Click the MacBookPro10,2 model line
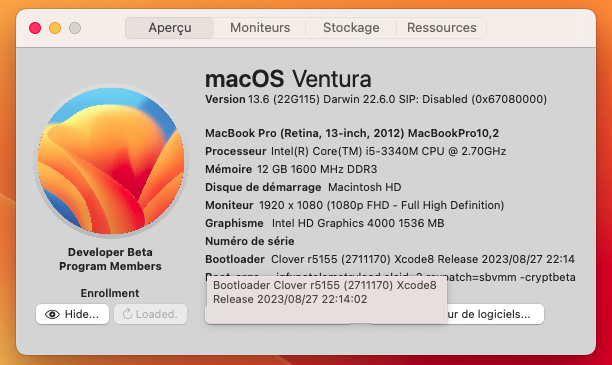The height and width of the screenshot is (365, 612). [x=352, y=133]
